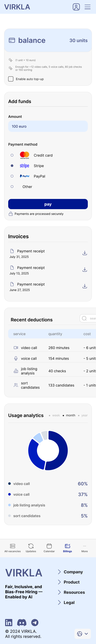Click the video call legend dot
This screenshot has width=96, height=644.
click(x=9, y=484)
